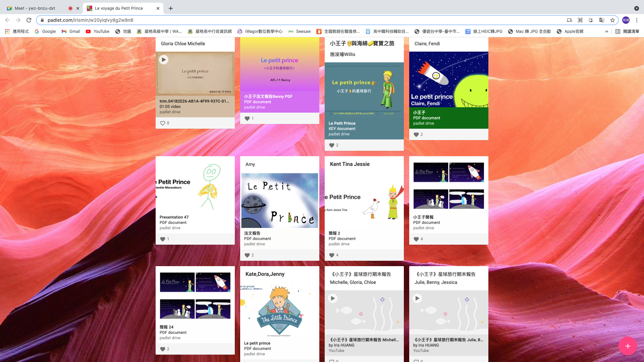644x362 pixels.
Task: Like the Presentation 47 post
Action: click(163, 239)
